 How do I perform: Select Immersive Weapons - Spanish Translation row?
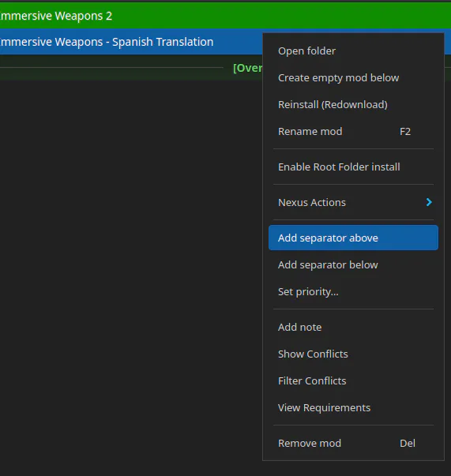pos(131,42)
